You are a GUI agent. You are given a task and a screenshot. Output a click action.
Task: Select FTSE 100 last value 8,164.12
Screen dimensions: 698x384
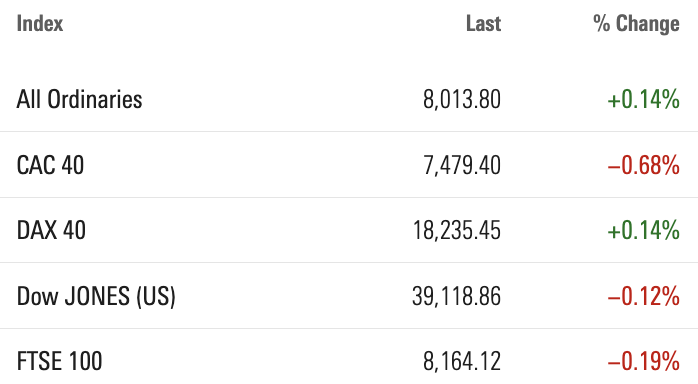click(x=462, y=361)
